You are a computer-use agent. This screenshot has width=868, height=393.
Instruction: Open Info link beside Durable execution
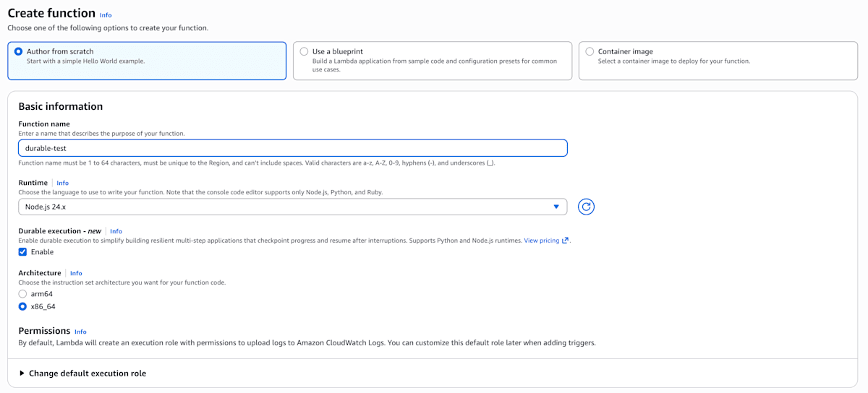[x=116, y=231]
